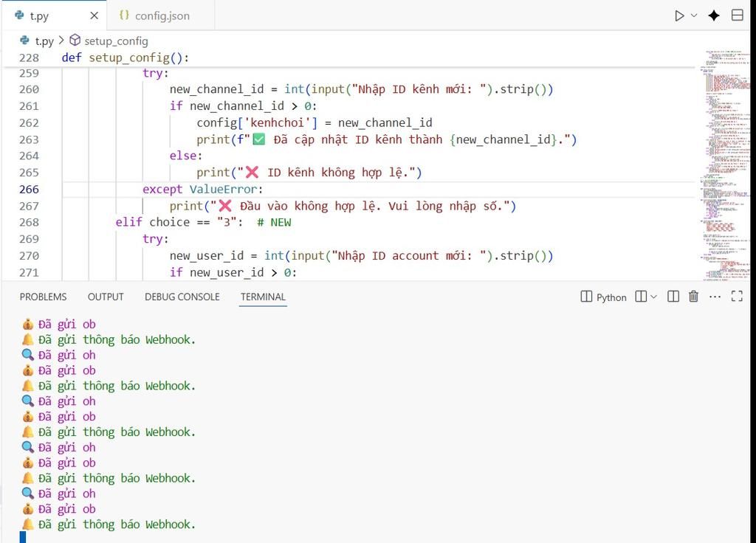
Task: Click print "ID kênh không hợp lệ." line
Action: pyautogui.click(x=309, y=173)
